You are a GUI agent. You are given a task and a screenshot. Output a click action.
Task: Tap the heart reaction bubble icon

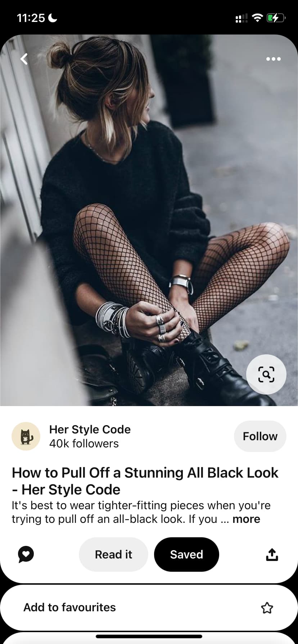[x=26, y=555]
